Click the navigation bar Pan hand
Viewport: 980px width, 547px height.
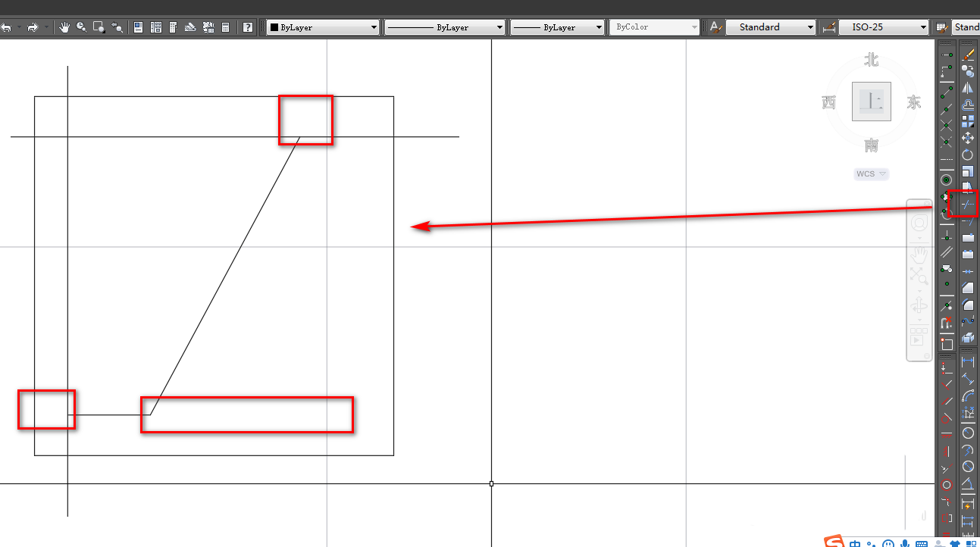[x=919, y=253]
